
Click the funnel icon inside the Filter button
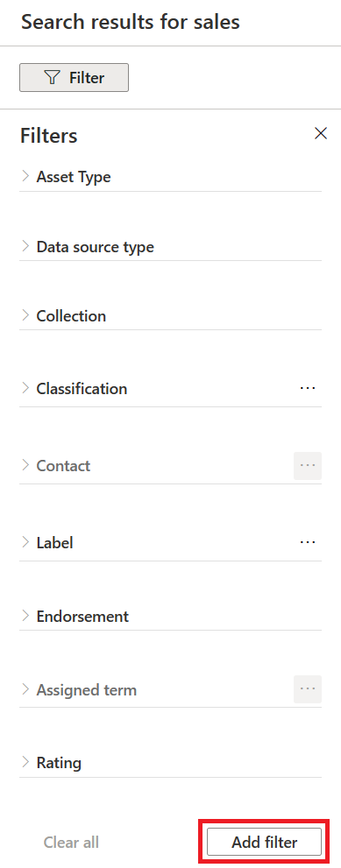pyautogui.click(x=52, y=77)
